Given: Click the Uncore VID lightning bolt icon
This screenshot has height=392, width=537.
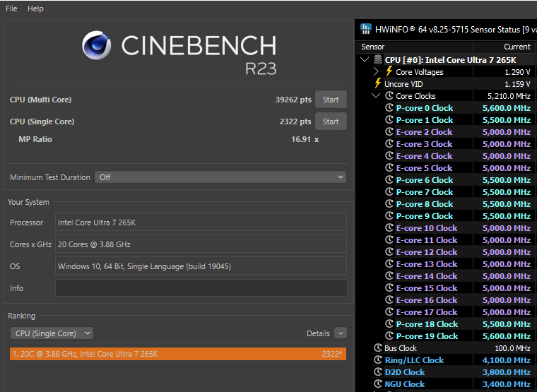Looking at the screenshot, I should [x=378, y=83].
